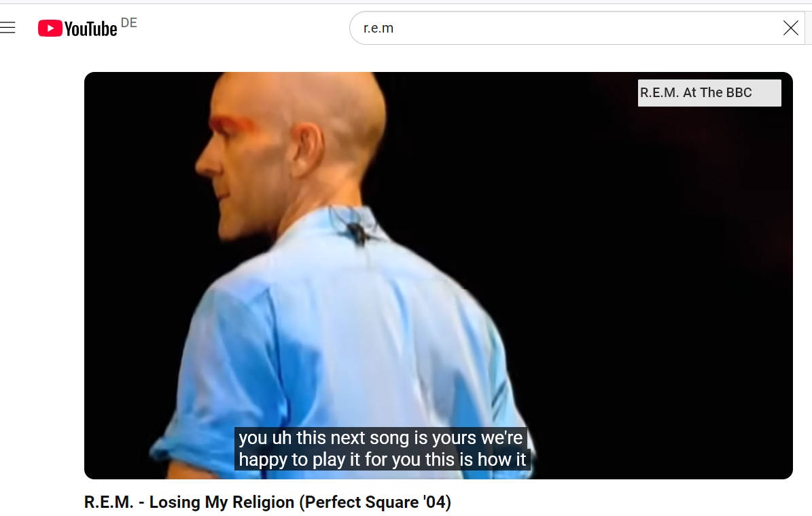812x516 pixels.
Task: Clear the search box with X
Action: tap(790, 28)
